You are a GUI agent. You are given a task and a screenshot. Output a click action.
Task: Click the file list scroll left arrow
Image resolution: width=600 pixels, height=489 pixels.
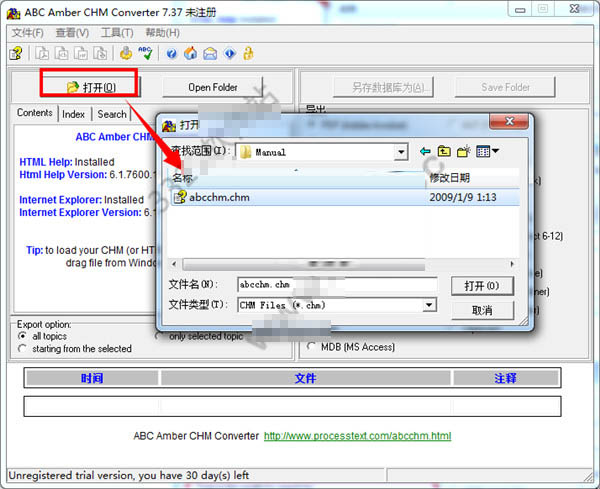pyautogui.click(x=174, y=264)
